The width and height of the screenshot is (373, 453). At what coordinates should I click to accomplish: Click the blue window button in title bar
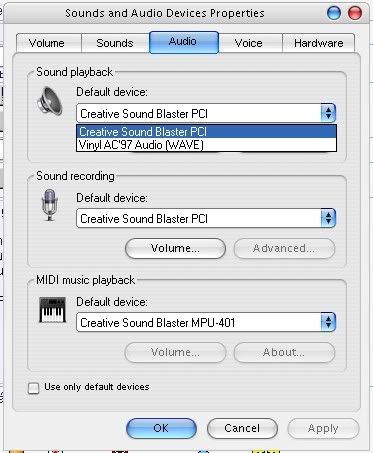[x=334, y=13]
